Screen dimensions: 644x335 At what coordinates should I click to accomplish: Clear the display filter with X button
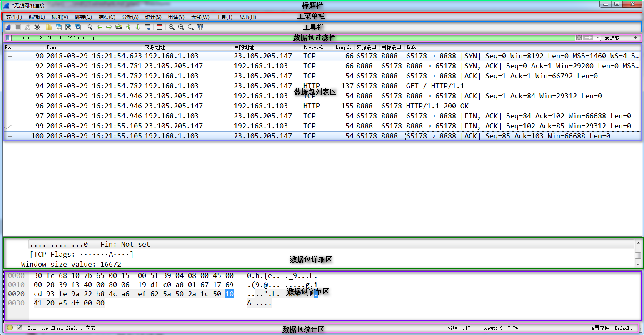pos(579,38)
